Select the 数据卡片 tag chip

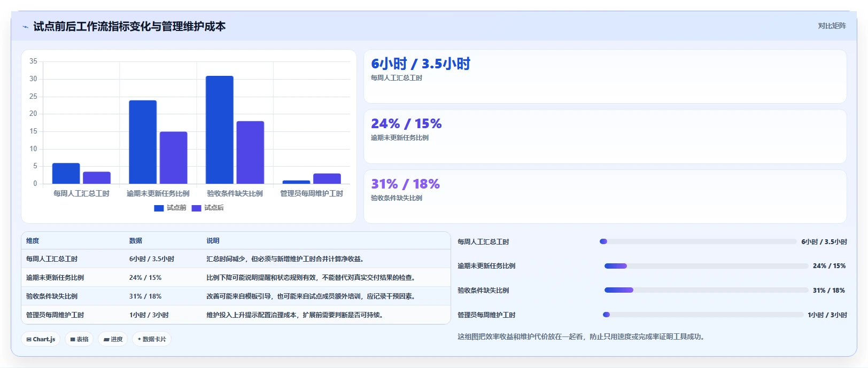[152, 339]
